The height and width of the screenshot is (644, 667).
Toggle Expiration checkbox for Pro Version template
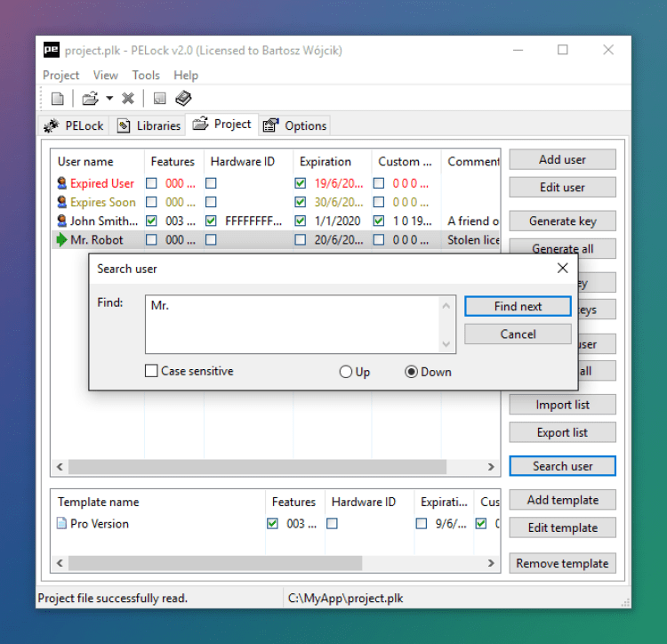point(422,524)
